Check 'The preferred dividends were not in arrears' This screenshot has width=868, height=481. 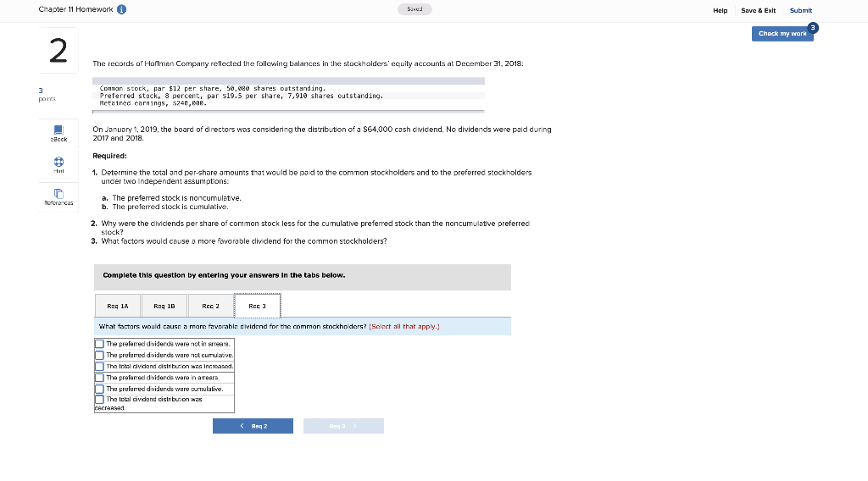(100, 344)
